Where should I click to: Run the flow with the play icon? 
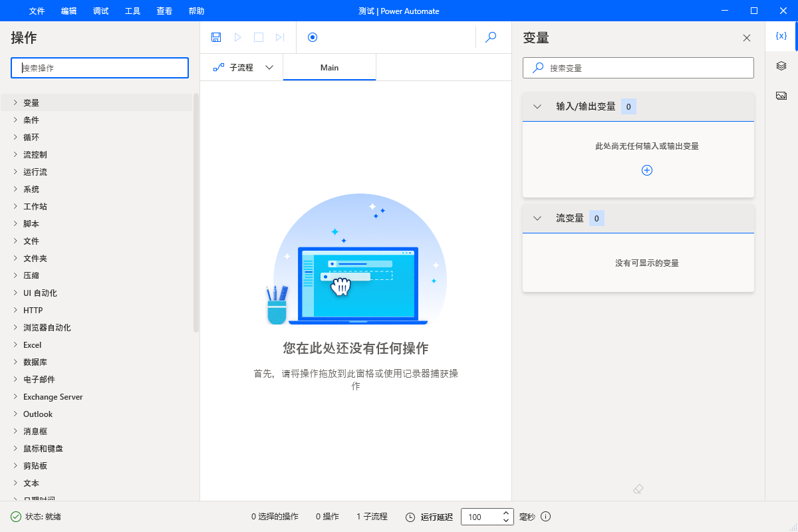point(237,37)
